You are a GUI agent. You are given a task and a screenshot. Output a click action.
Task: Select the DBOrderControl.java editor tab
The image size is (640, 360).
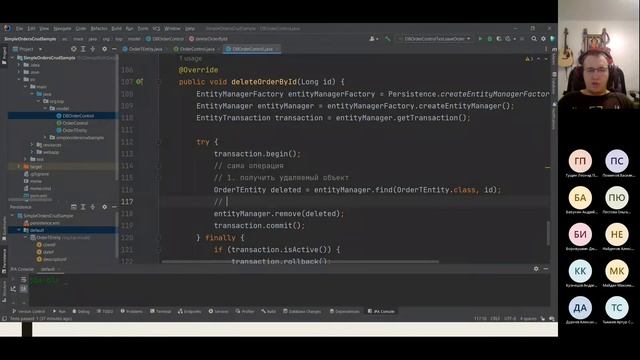[252, 49]
